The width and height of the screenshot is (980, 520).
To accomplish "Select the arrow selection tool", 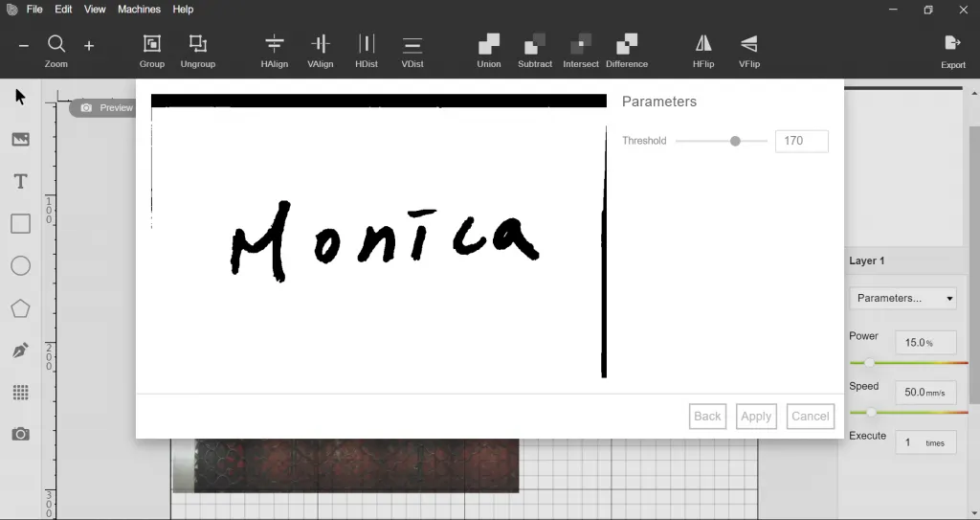I will point(21,97).
